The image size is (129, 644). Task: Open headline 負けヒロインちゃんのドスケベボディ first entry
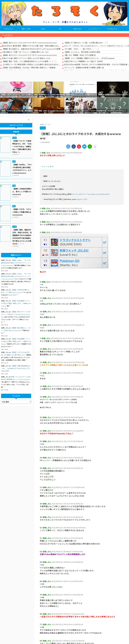click(29, 43)
